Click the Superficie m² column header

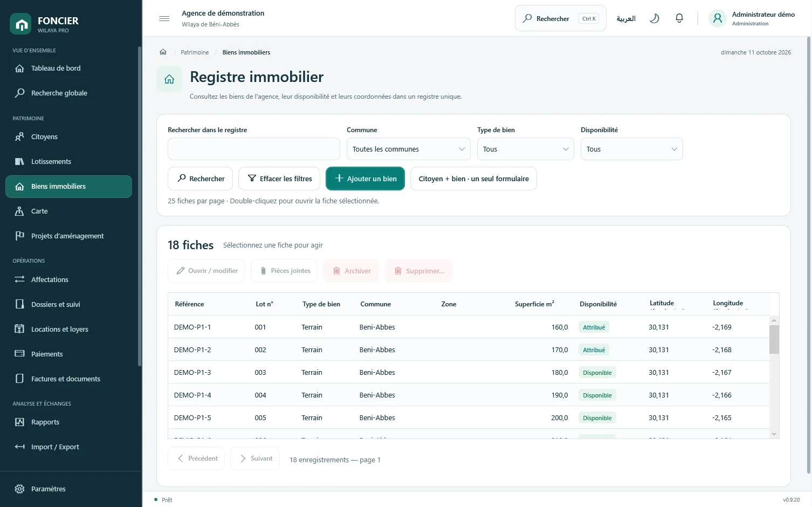coord(534,304)
